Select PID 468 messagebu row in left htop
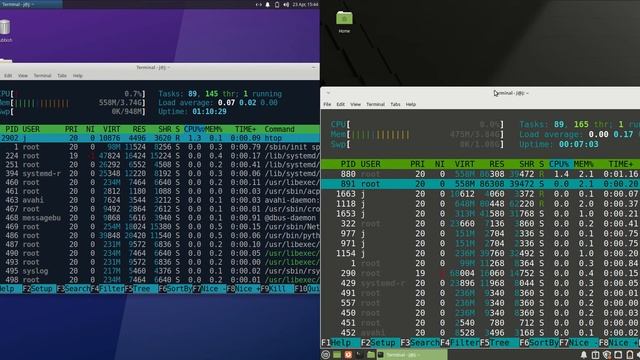The height and width of the screenshot is (360, 640). (x=160, y=218)
